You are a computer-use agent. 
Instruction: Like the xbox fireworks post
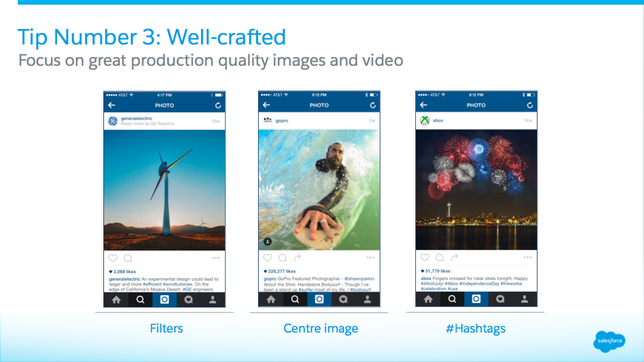[425, 257]
